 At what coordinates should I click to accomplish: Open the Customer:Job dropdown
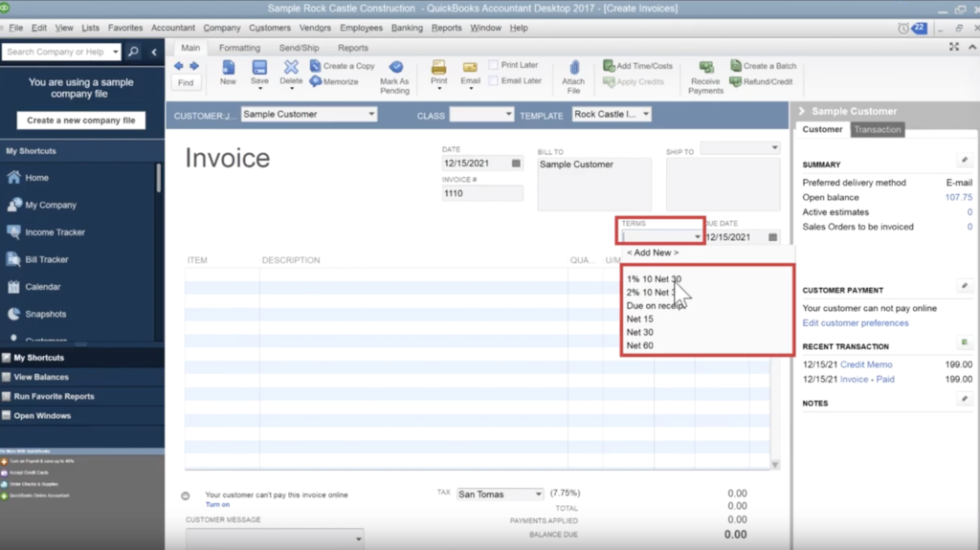click(x=371, y=115)
